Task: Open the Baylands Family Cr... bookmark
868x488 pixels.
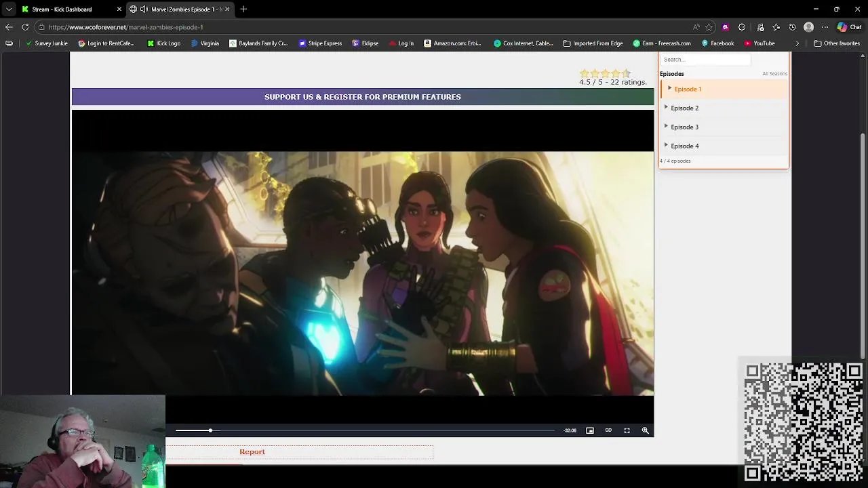Action: point(258,43)
